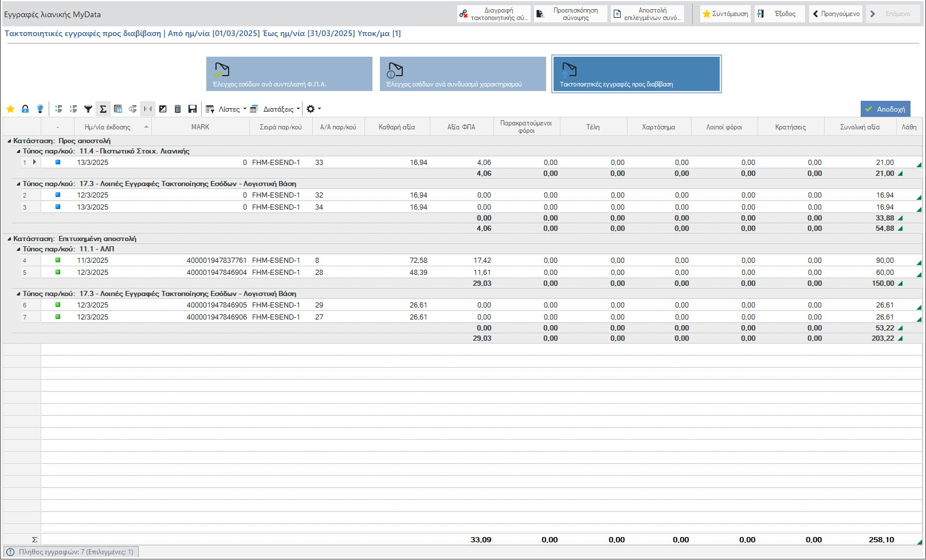Collapse the 'Κατάσταση: Προς αποστολή' group
The height and width of the screenshot is (560, 926).
tap(9, 141)
